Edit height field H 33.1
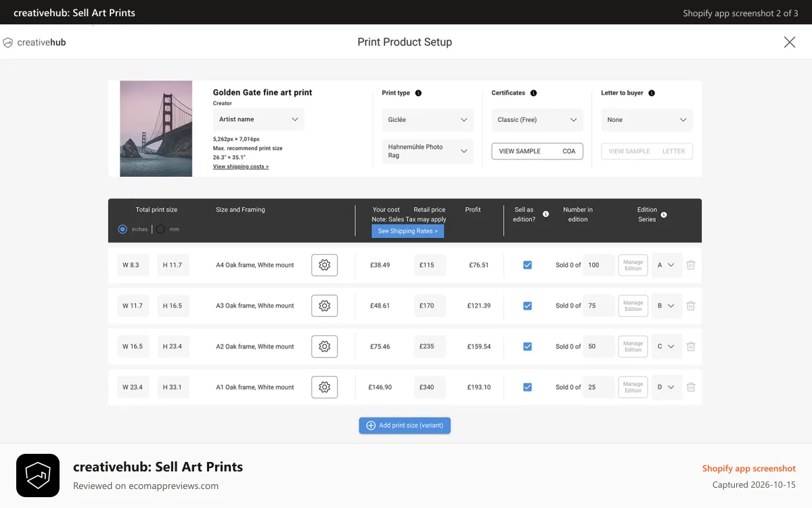This screenshot has height=508, width=812. pyautogui.click(x=173, y=387)
